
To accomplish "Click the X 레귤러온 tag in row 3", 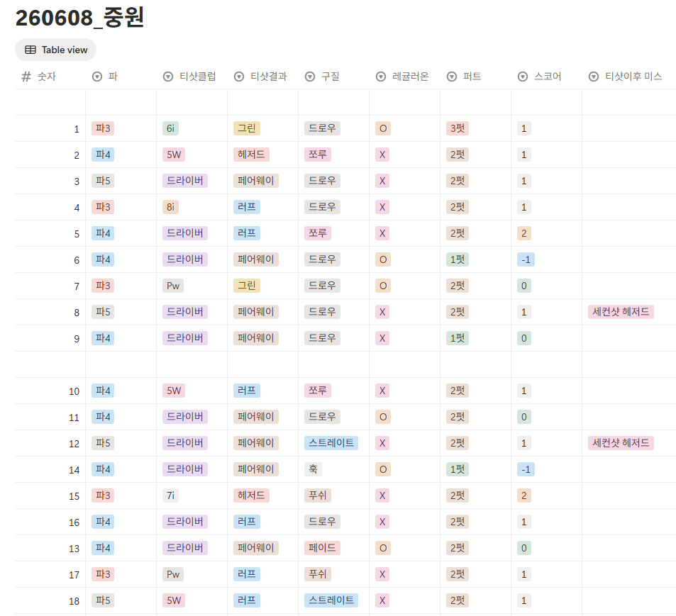I will (x=382, y=181).
